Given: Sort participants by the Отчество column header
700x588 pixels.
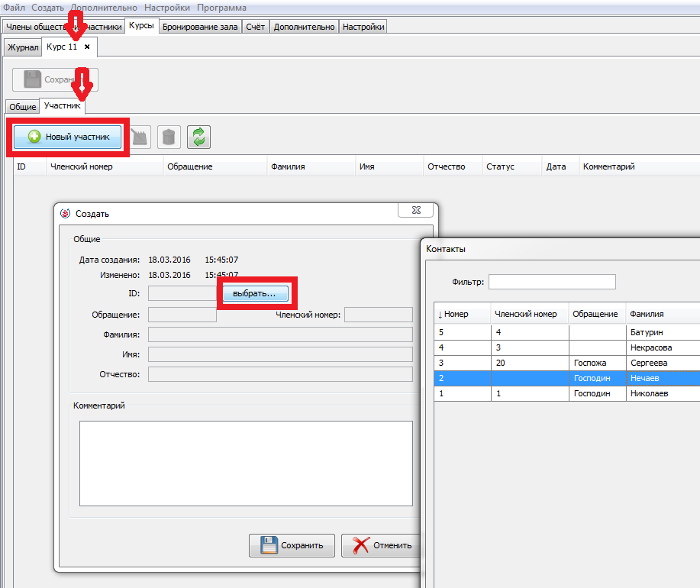Looking at the screenshot, I should pos(453,166).
